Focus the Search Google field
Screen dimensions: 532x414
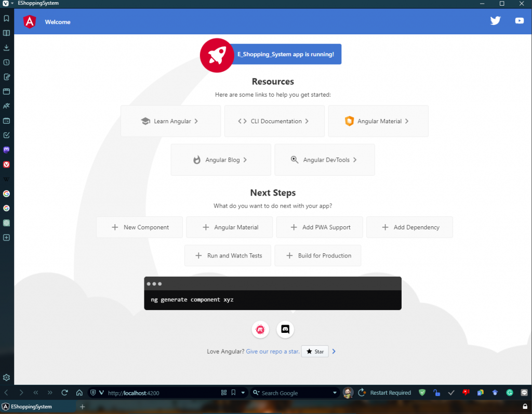(295, 393)
